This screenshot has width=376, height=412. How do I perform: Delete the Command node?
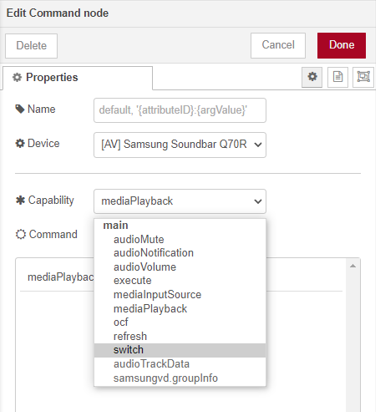pyautogui.click(x=31, y=46)
